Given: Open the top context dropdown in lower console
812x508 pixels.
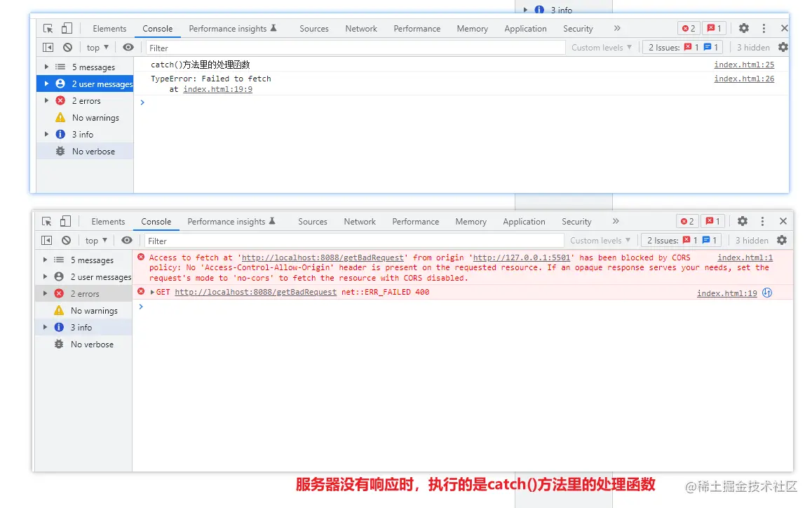Looking at the screenshot, I should click(x=96, y=241).
